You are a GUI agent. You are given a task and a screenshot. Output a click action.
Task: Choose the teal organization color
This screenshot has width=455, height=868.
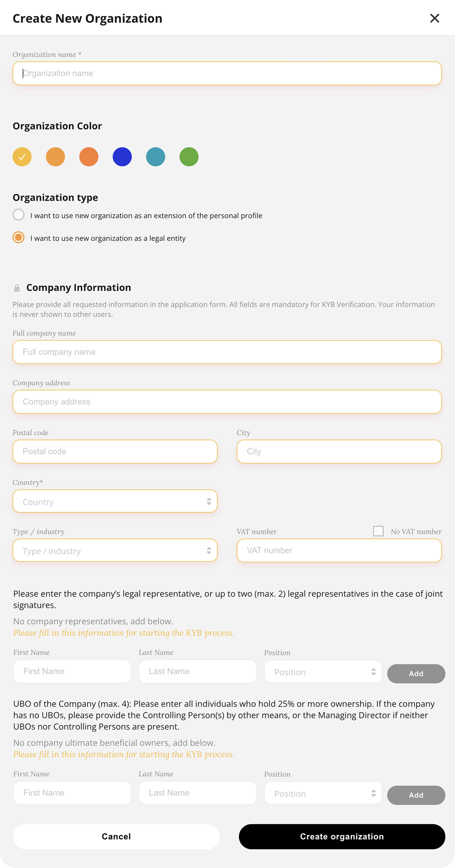pos(155,157)
